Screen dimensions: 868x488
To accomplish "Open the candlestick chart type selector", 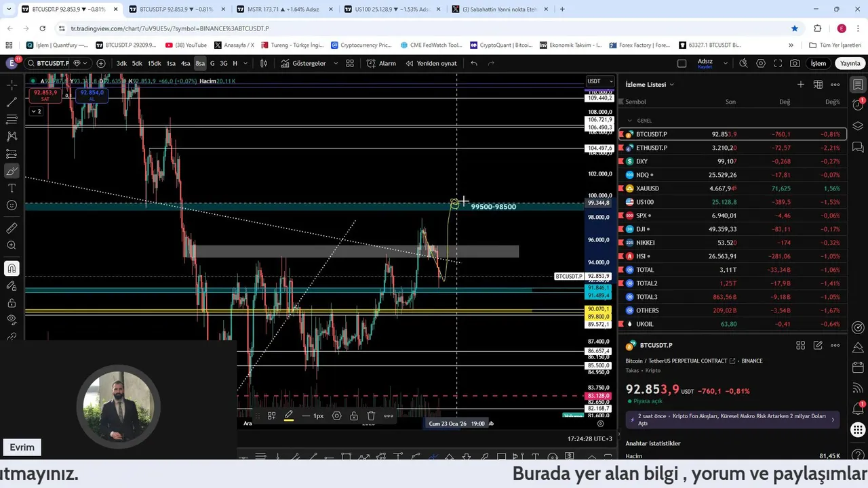I will click(264, 63).
